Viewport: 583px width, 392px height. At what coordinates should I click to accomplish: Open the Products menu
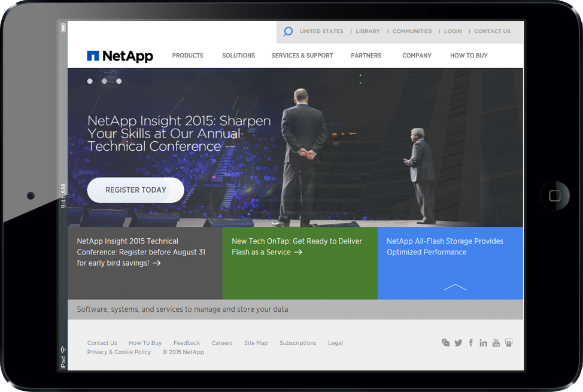coord(187,56)
